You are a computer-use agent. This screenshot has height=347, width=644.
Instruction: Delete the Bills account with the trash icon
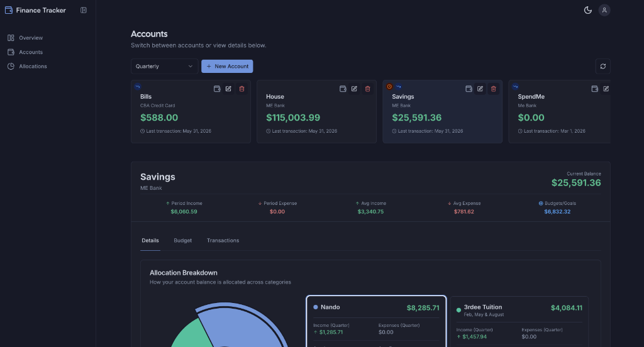tap(242, 89)
